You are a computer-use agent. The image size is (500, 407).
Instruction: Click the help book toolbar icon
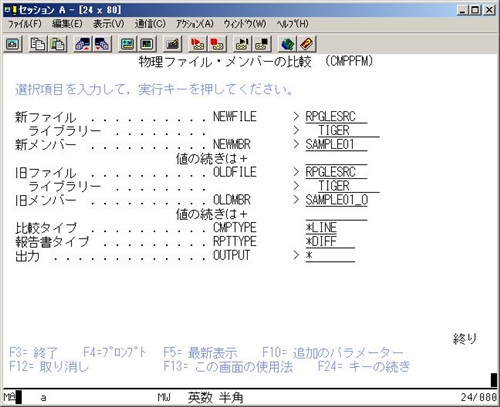click(x=307, y=44)
